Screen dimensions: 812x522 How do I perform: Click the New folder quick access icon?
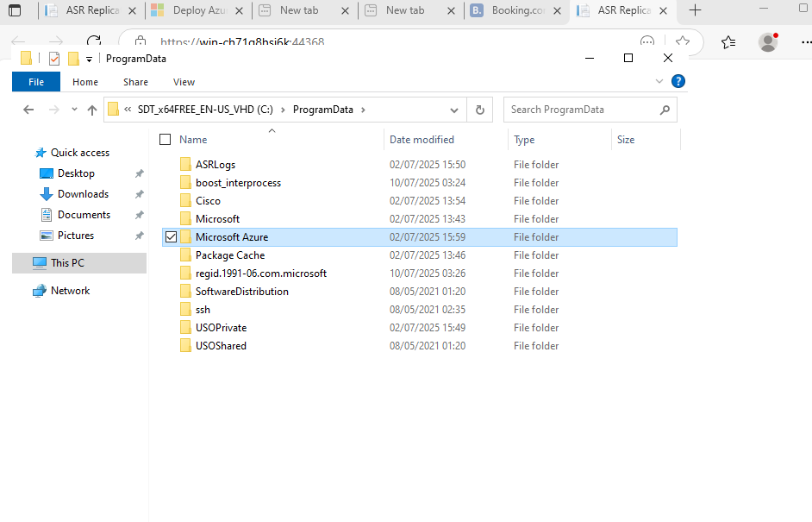pos(73,59)
